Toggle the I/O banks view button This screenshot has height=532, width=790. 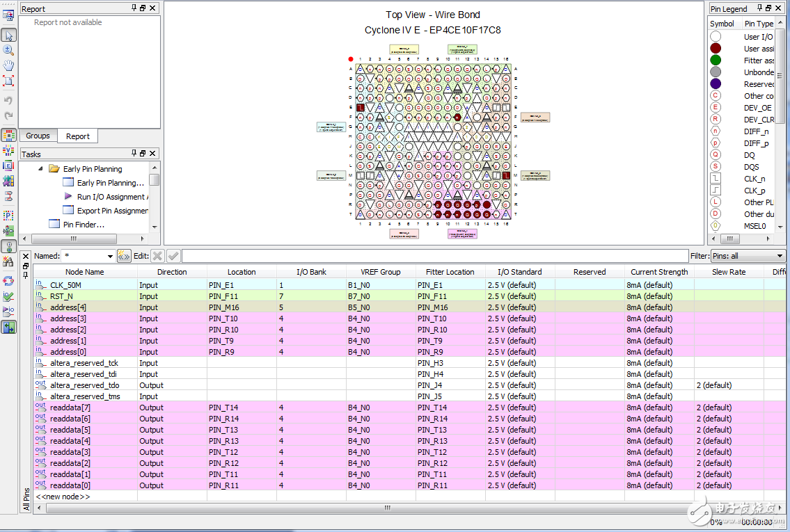coord(8,135)
